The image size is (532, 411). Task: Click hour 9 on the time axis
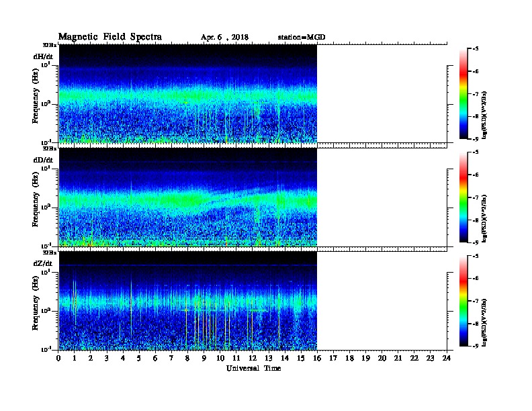pyautogui.click(x=204, y=359)
